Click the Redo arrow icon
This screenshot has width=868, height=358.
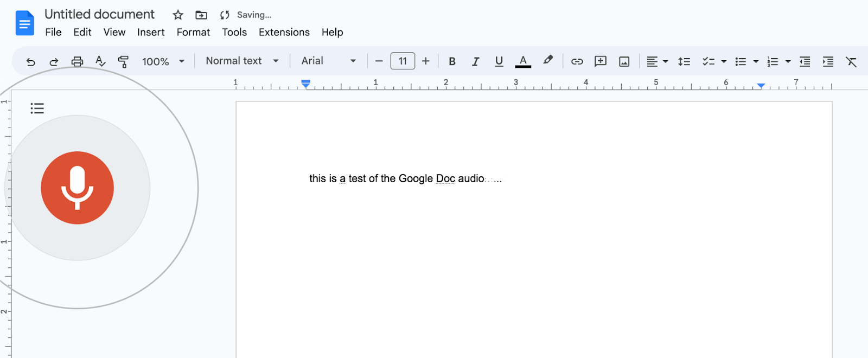pos(54,62)
